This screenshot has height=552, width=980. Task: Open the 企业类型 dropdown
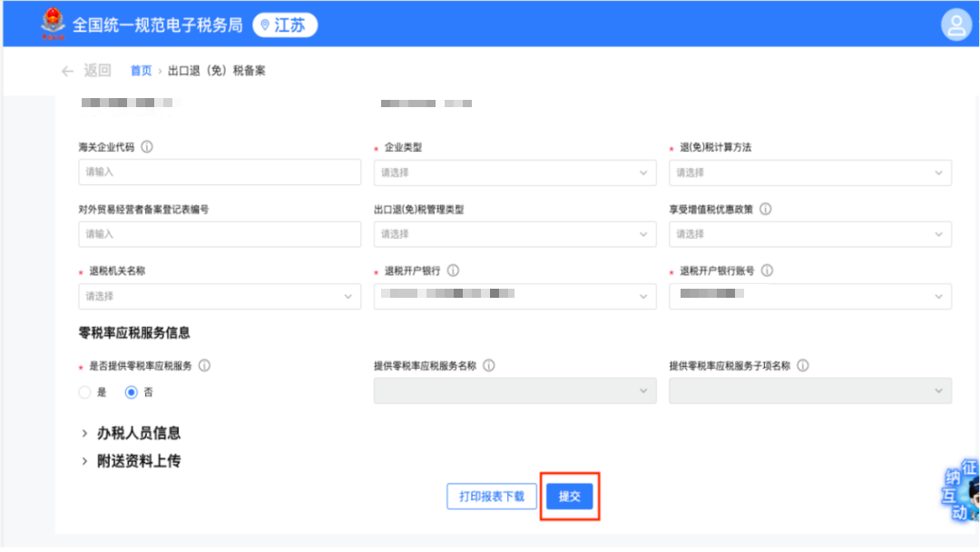[514, 172]
